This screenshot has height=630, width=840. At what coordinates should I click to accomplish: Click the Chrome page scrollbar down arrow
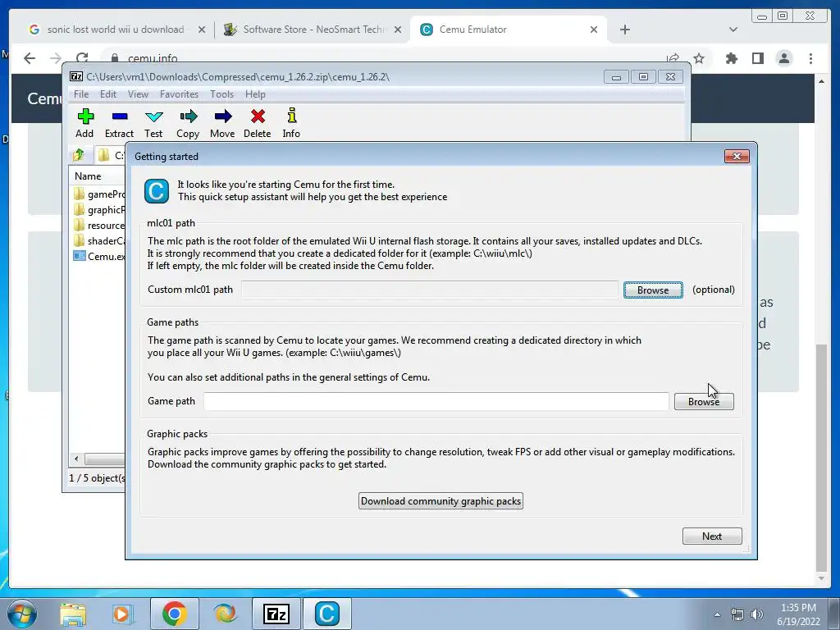tap(821, 578)
